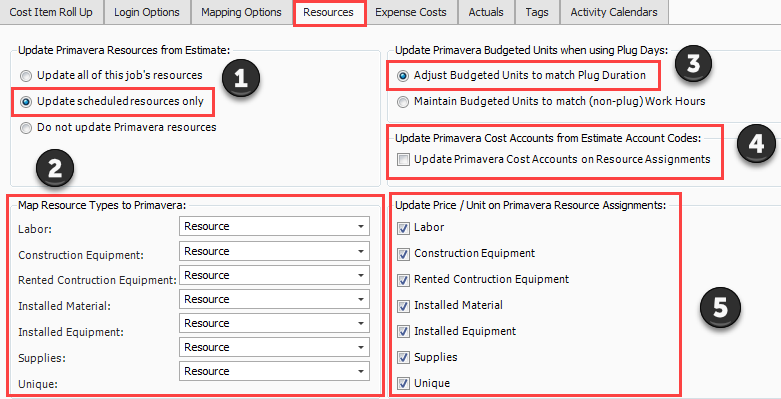Expand the Unique resource type dropdown

[x=274, y=371]
